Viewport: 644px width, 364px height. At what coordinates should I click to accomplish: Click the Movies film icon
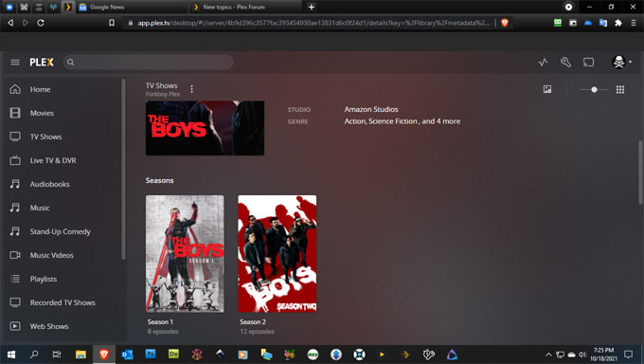pos(15,113)
